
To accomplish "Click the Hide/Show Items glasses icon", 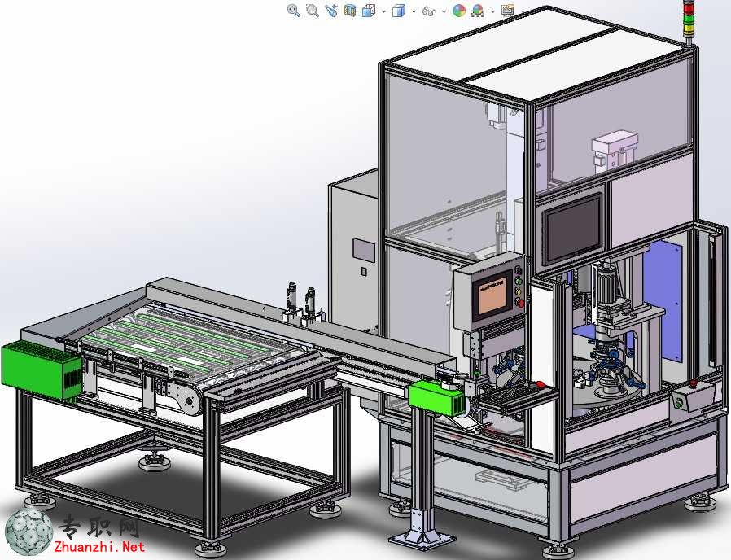I will point(428,11).
